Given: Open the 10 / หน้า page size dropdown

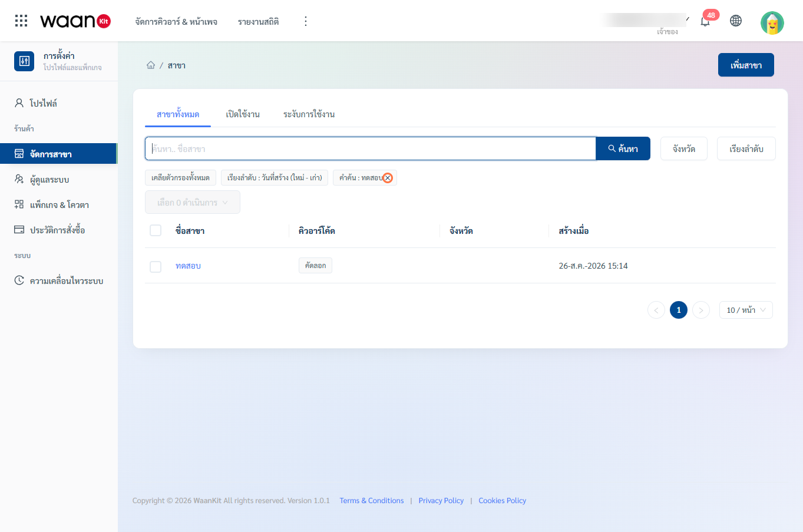Looking at the screenshot, I should (746, 310).
